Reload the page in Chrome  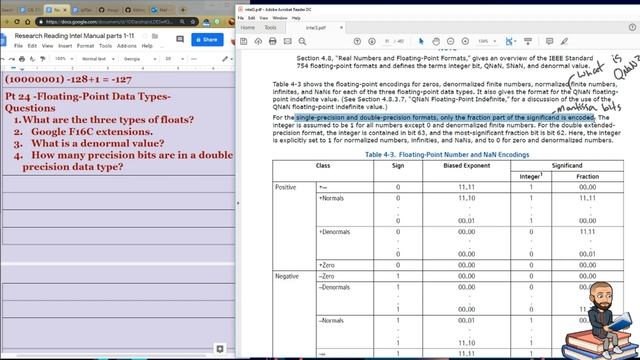click(x=17, y=22)
